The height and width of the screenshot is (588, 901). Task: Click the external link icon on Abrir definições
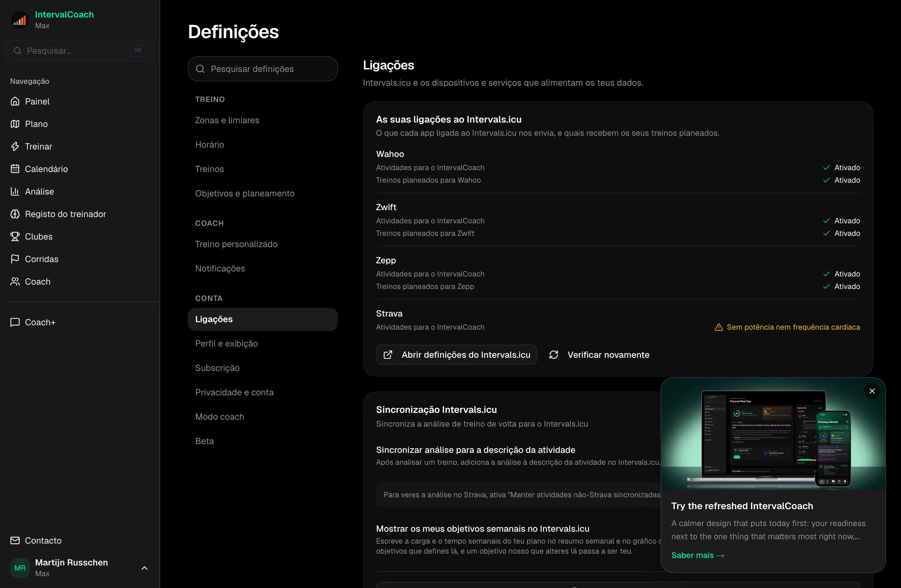coord(388,355)
